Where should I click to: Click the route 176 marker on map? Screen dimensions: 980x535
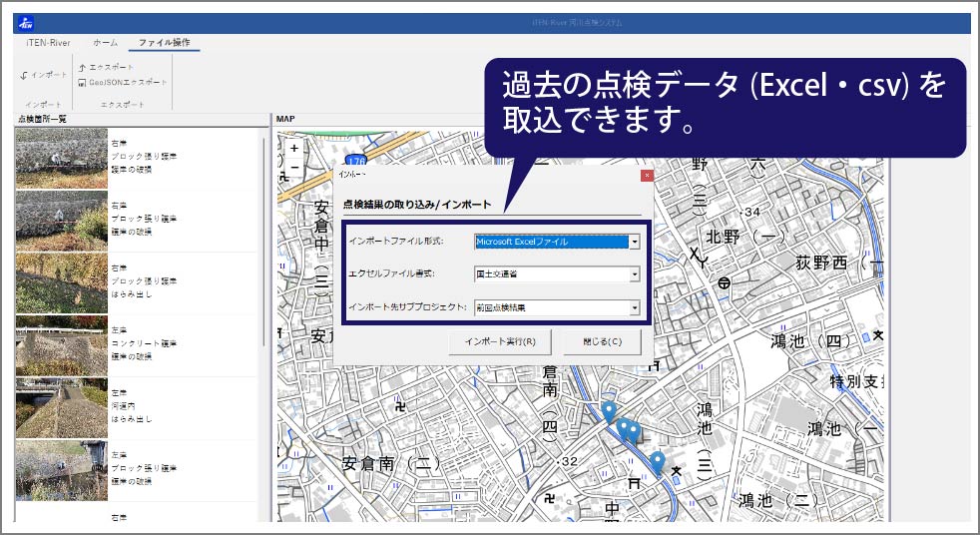pyautogui.click(x=355, y=160)
